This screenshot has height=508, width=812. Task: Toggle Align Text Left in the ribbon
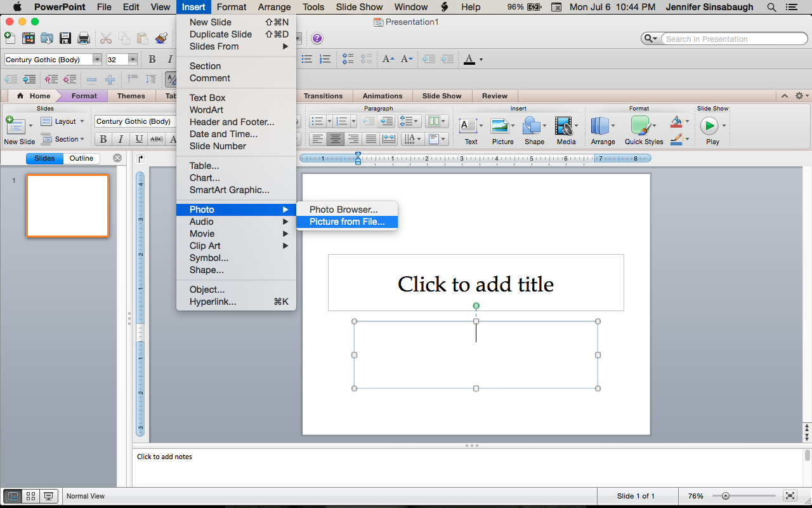(x=318, y=139)
